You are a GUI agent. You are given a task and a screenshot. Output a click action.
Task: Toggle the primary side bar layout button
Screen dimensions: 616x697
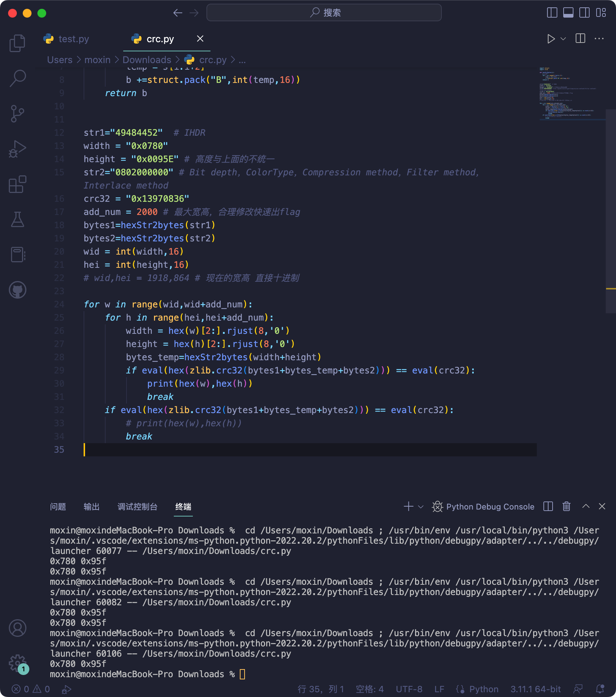[x=552, y=13]
